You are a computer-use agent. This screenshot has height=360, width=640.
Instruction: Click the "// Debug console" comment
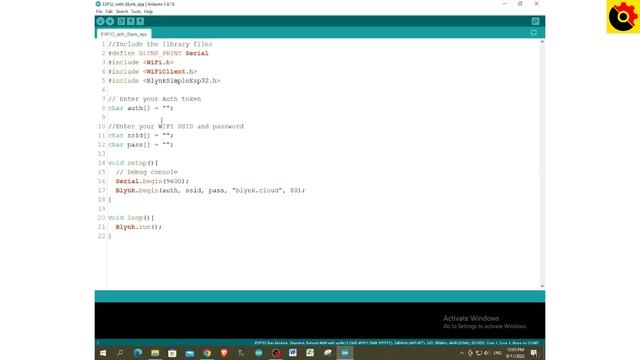click(x=147, y=172)
